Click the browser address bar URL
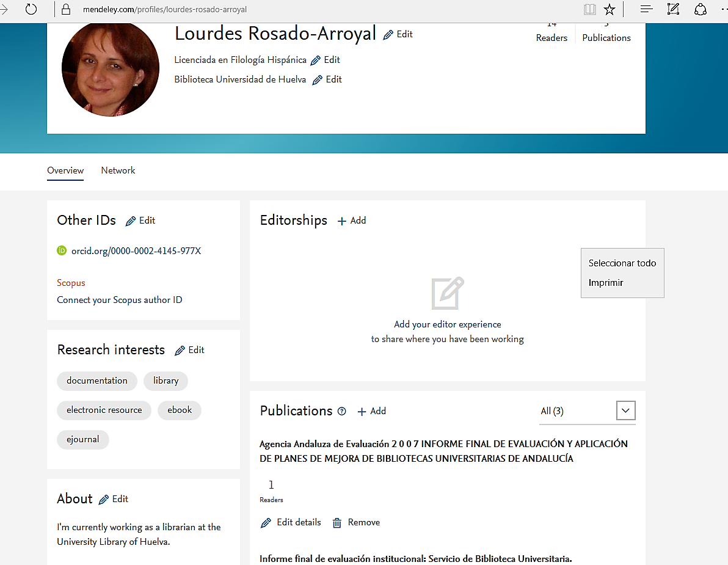 tap(165, 9)
